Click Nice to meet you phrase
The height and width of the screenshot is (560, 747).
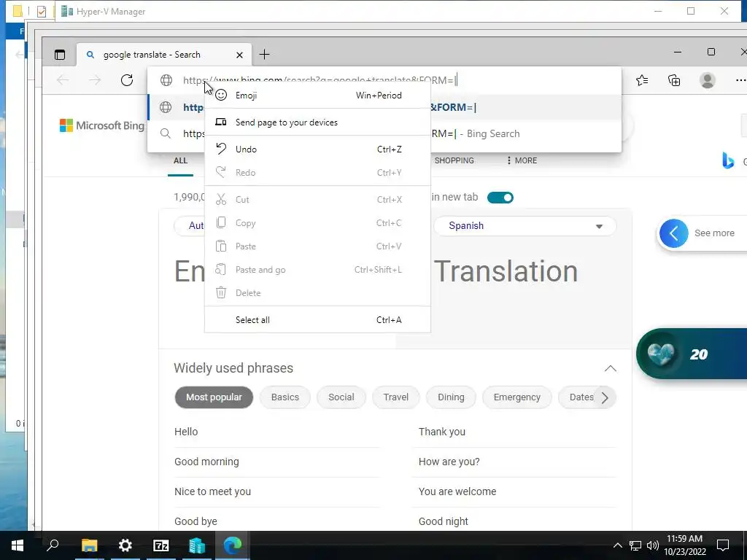(212, 492)
